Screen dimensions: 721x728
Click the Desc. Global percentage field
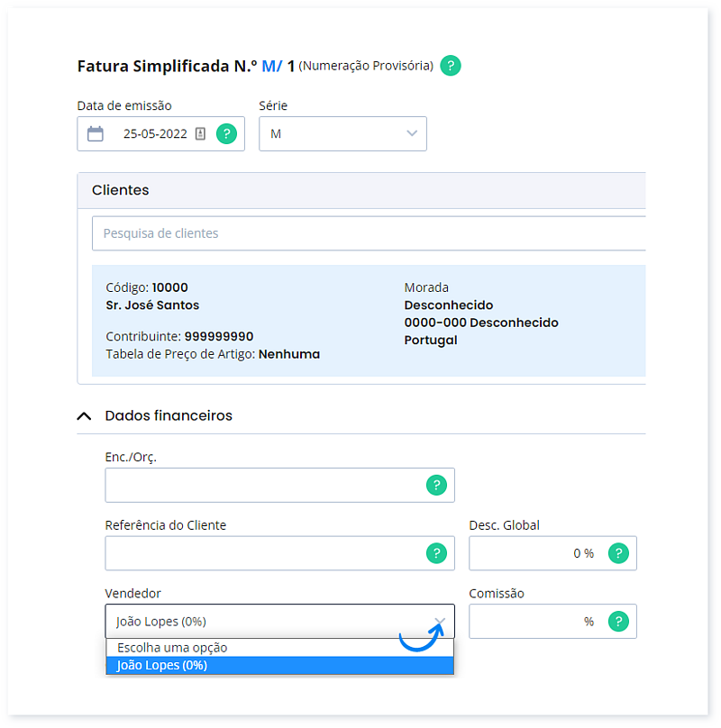tap(536, 553)
